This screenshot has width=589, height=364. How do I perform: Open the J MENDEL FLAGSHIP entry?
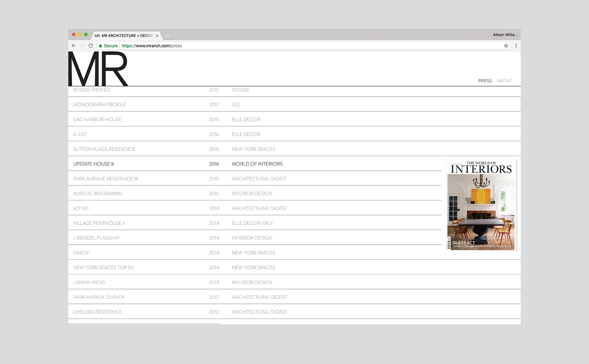pyautogui.click(x=96, y=238)
